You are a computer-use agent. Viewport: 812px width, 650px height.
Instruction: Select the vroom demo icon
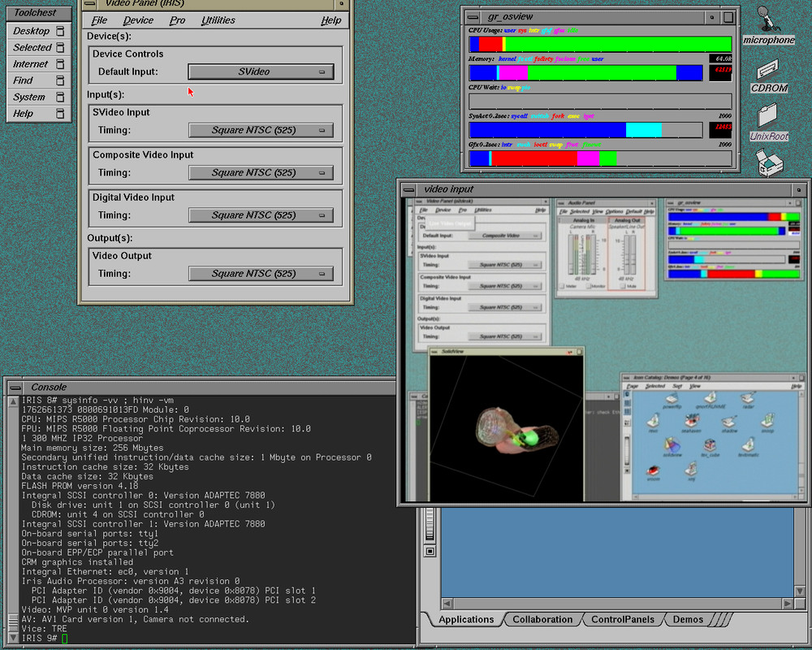[654, 470]
